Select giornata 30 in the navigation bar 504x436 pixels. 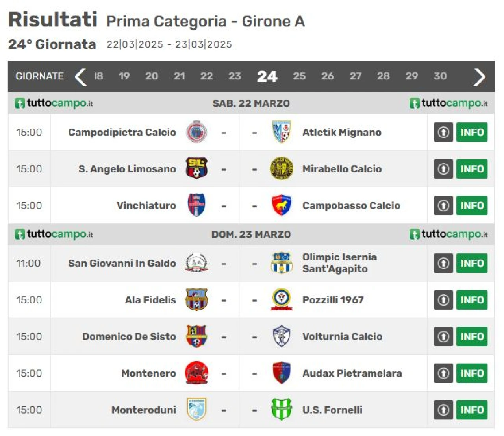(440, 76)
